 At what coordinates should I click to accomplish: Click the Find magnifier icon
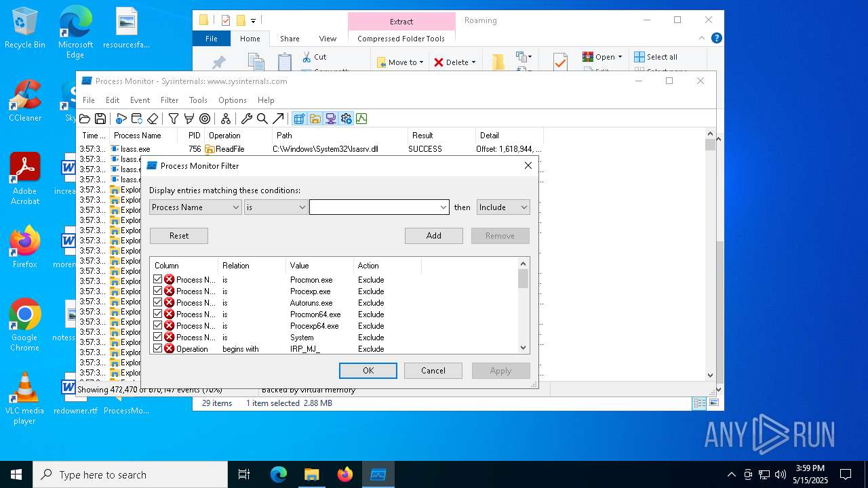pos(262,119)
